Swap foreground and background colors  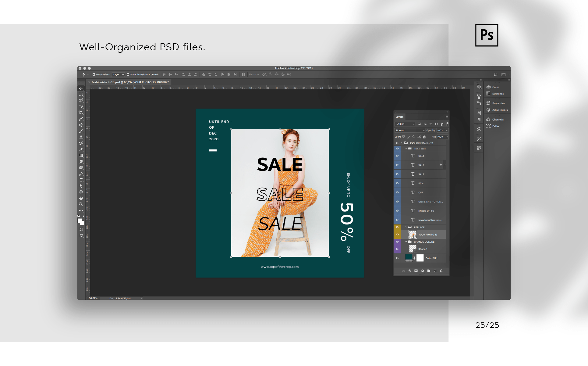pos(83,216)
